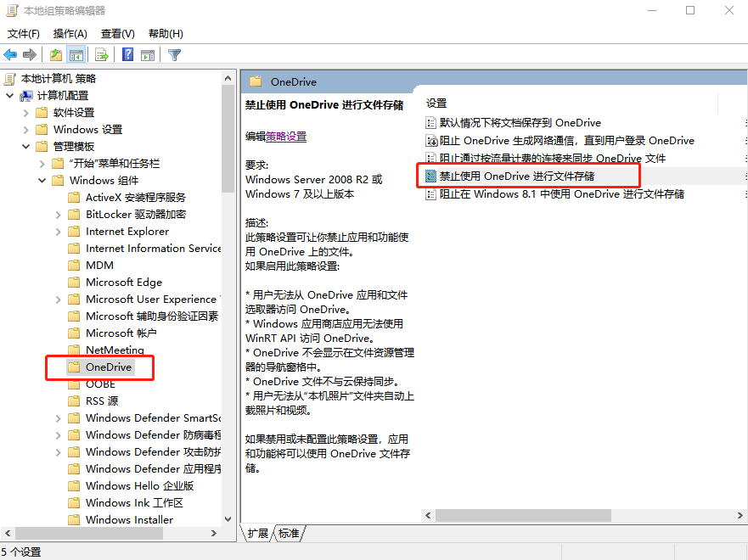Open Help via the question mark icon
Viewport: 748px width, 560px height.
(126, 53)
